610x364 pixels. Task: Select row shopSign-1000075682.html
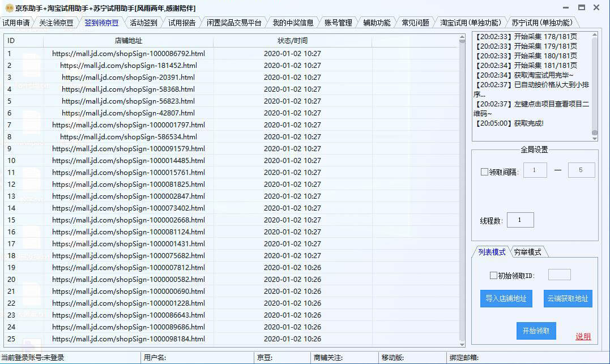click(x=231, y=255)
